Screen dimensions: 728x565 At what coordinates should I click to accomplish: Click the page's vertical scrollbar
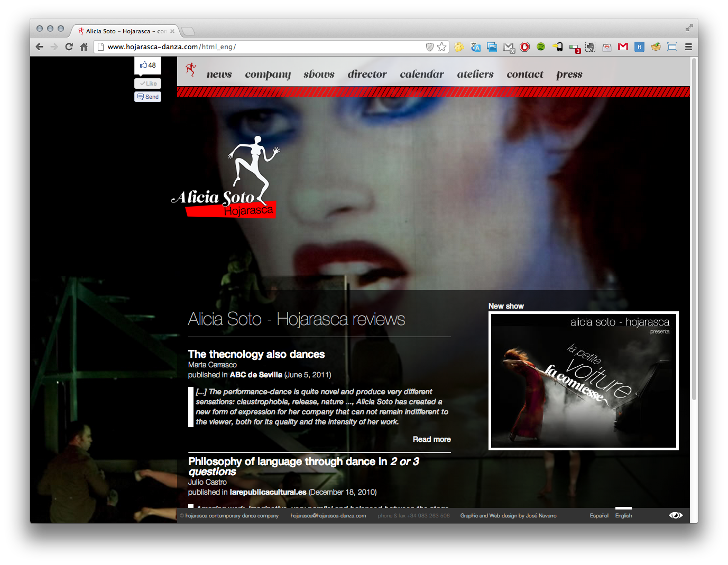click(x=694, y=227)
